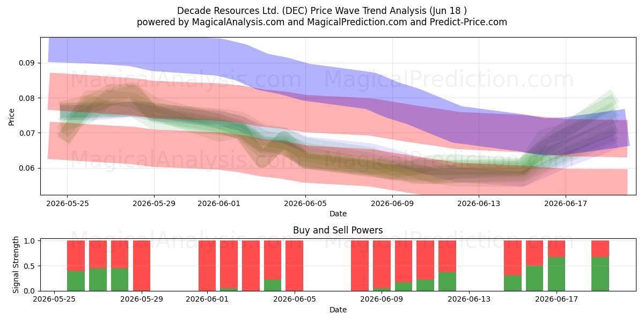The width and height of the screenshot is (644, 322).
Task: Click the 0.07 tick on the price axis
Action: [x=27, y=133]
